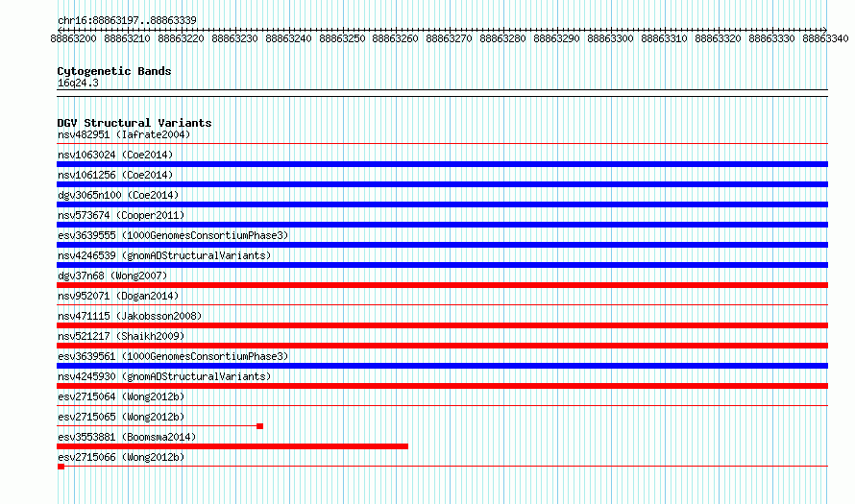This screenshot has width=855, height=504.
Task: Select esv3639555 (1000GenomesConsortiumPhase3) label
Action: 173,235
